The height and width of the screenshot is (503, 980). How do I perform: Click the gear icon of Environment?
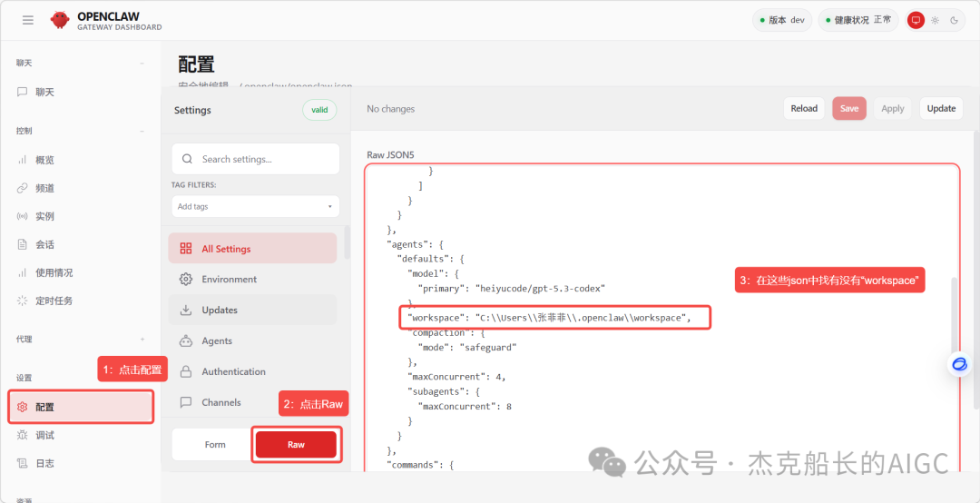pyautogui.click(x=186, y=279)
